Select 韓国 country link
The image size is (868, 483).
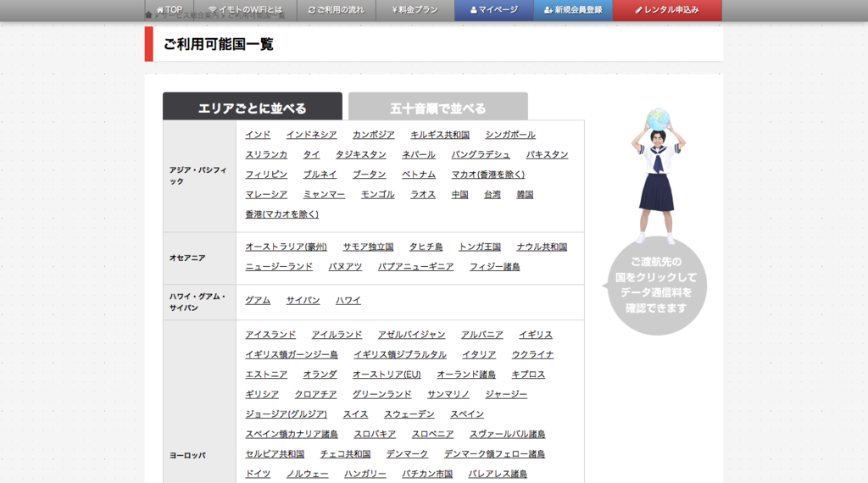[525, 194]
